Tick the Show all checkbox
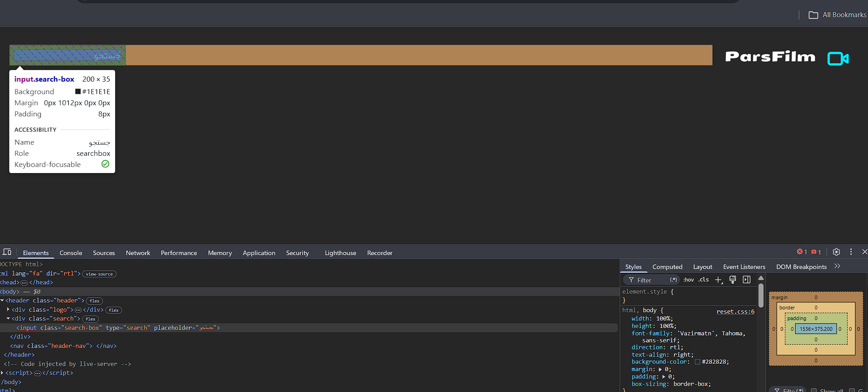This screenshot has height=392, width=868. pyautogui.click(x=814, y=391)
